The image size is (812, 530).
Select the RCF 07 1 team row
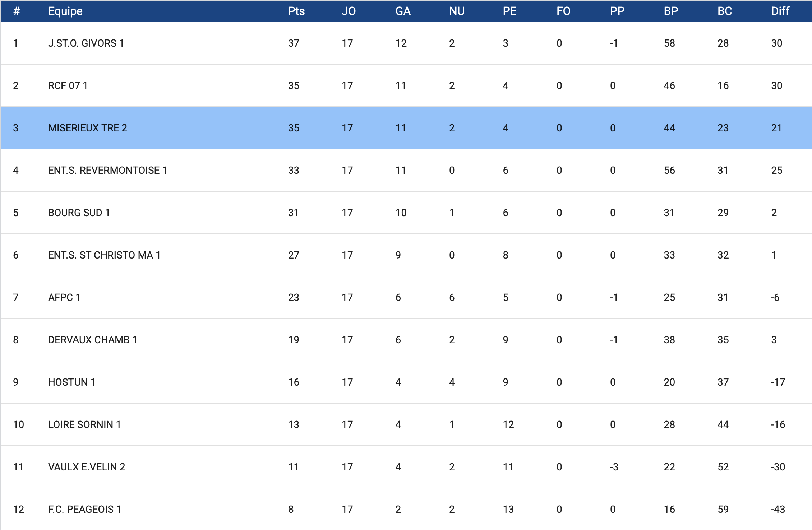tap(68, 86)
